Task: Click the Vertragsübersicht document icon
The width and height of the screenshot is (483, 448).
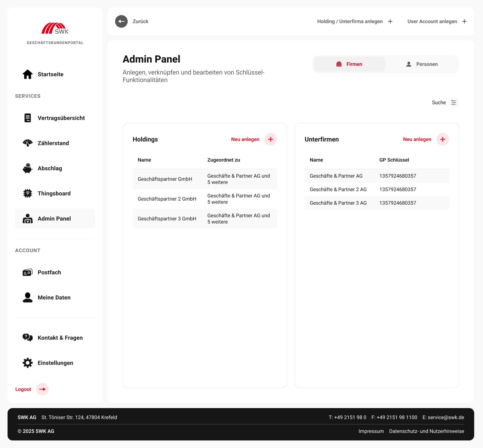Action: [28, 118]
